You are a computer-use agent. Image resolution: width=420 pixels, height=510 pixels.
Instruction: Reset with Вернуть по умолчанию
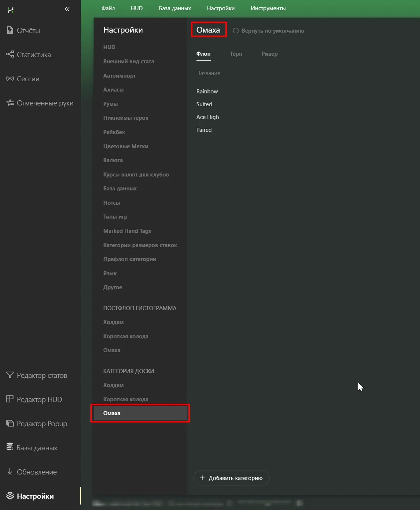[272, 31]
